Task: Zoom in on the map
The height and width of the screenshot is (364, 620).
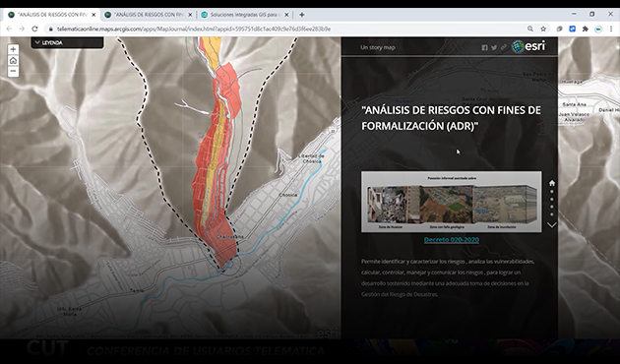Action: pyautogui.click(x=13, y=49)
